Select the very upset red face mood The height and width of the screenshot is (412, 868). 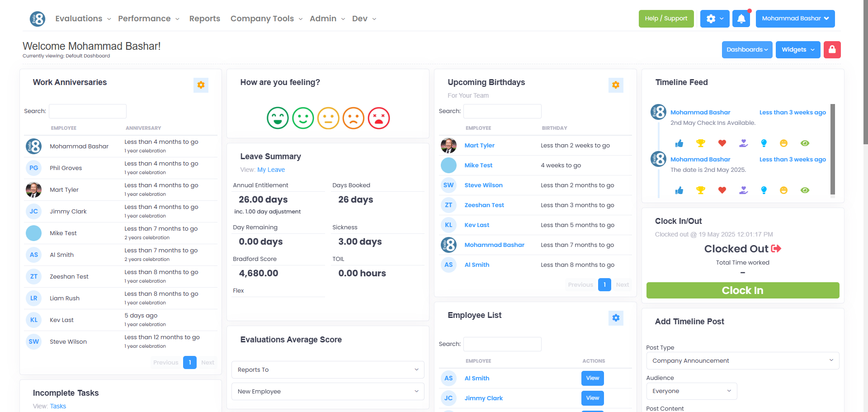click(379, 118)
